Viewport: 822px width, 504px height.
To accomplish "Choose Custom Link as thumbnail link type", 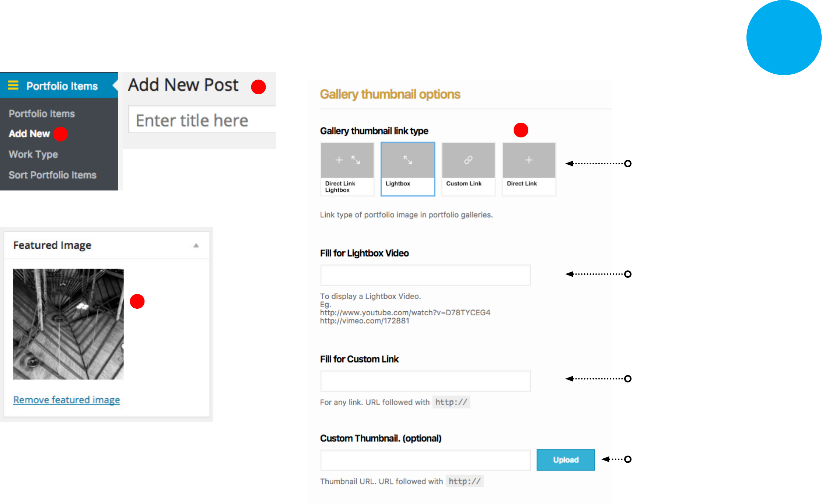I will click(464, 183).
